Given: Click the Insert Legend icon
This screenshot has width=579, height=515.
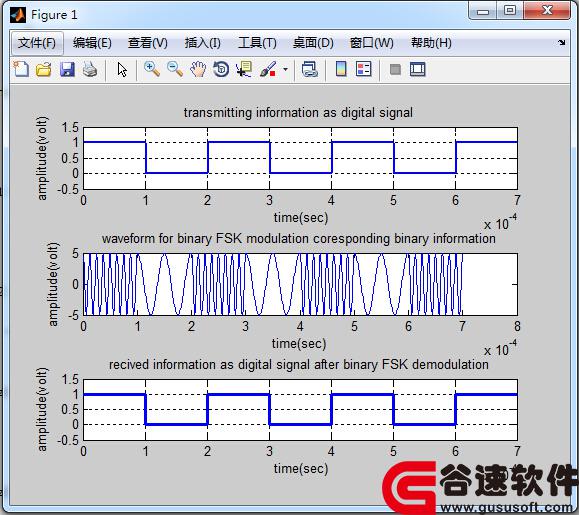Looking at the screenshot, I should click(x=364, y=69).
